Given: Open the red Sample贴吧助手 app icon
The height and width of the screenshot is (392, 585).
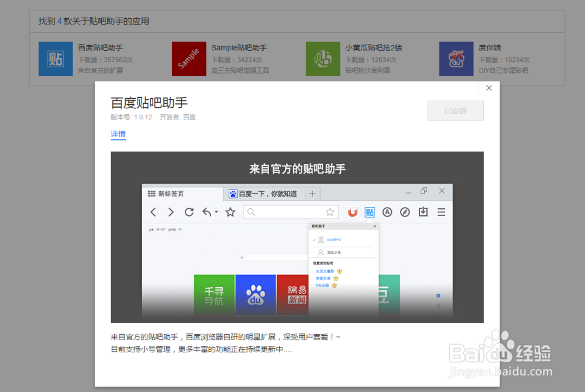Looking at the screenshot, I should point(189,59).
